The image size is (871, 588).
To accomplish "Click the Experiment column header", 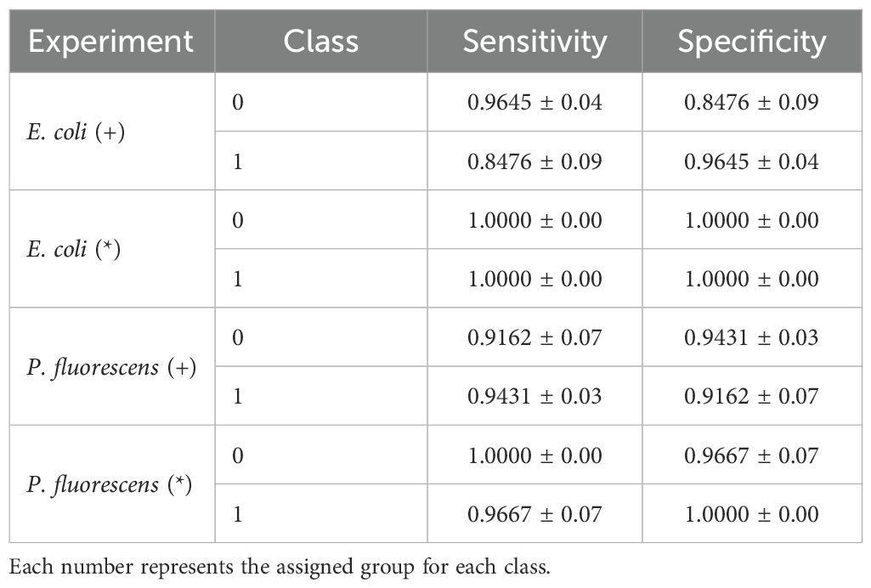I will click(110, 42).
